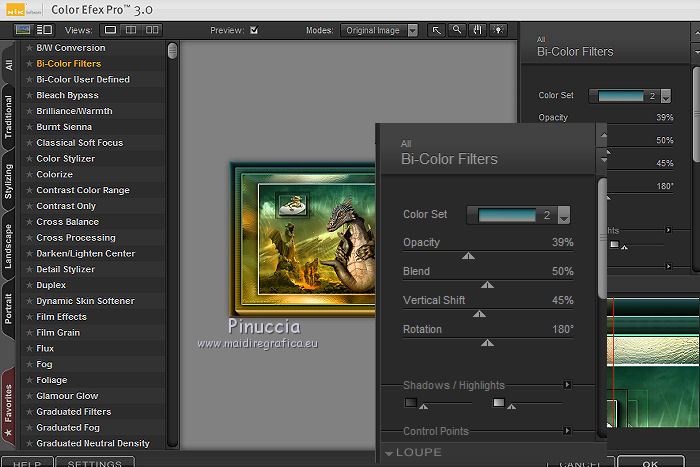Select the Color Stylizer filter
This screenshot has width=700, height=467.
(x=95, y=158)
